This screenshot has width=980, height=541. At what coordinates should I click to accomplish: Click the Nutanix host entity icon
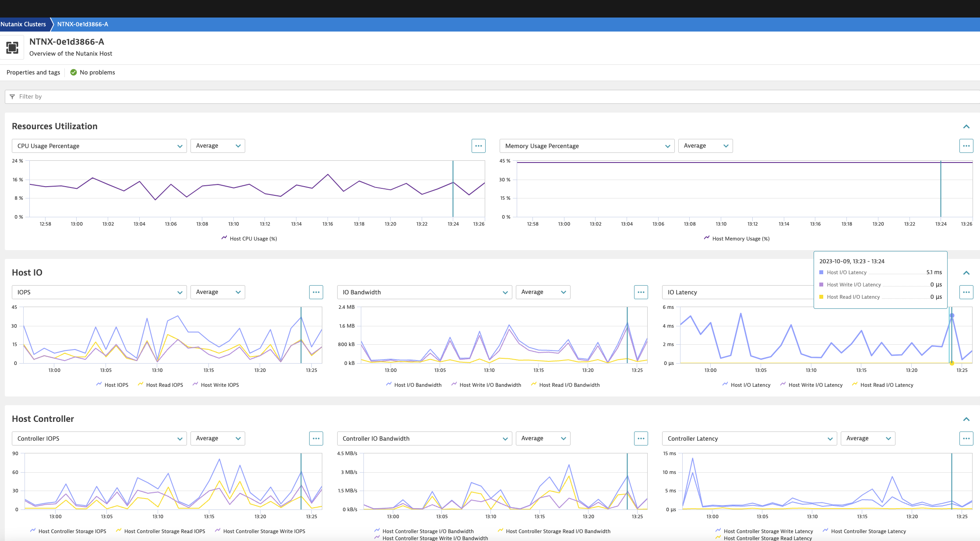pos(12,47)
